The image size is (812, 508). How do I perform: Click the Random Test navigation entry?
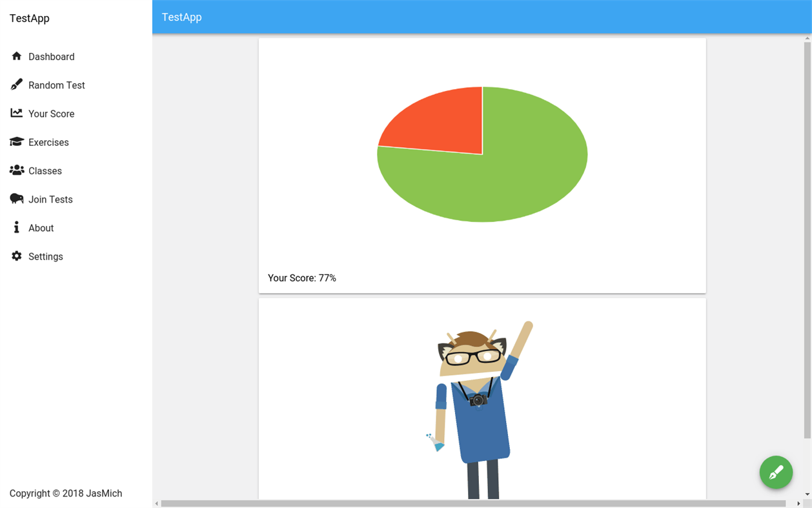(56, 85)
